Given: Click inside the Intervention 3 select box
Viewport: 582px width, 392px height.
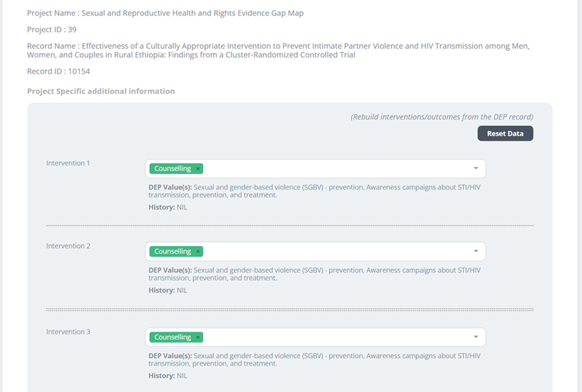Looking at the screenshot, I should [332, 337].
